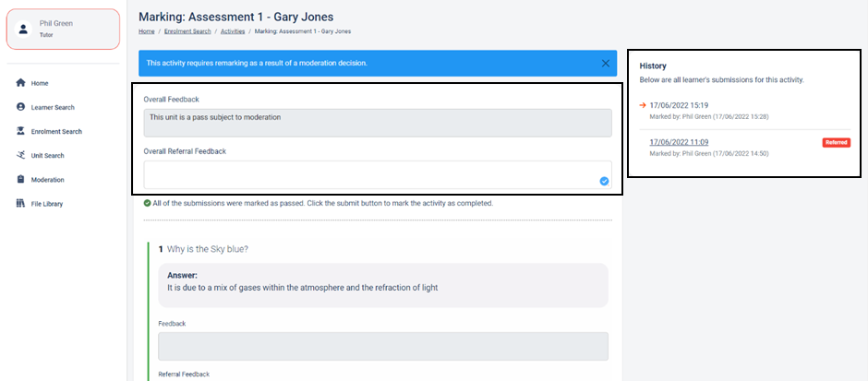Screen dimensions: 868x381
Task: Click the Learner Search person icon
Action: coord(20,107)
